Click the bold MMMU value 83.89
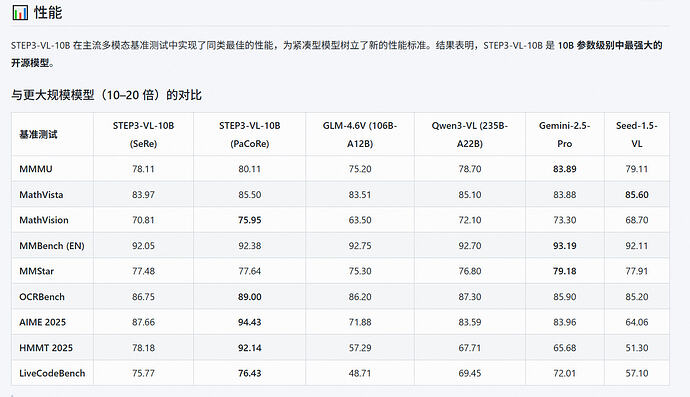690x397 pixels. click(x=565, y=169)
